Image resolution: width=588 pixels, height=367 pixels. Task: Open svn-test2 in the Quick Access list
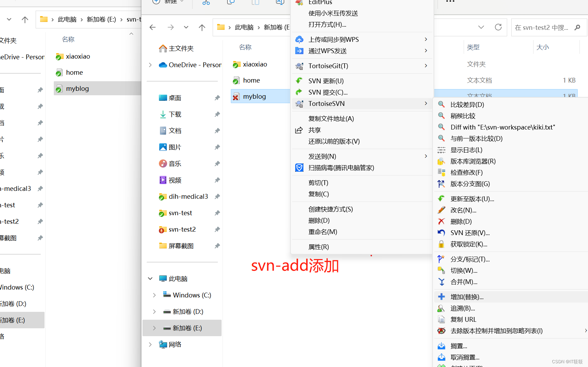point(182,229)
